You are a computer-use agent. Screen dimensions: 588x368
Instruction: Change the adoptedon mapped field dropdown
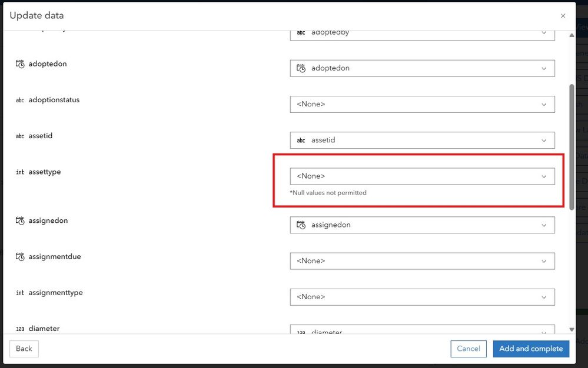[x=422, y=68]
